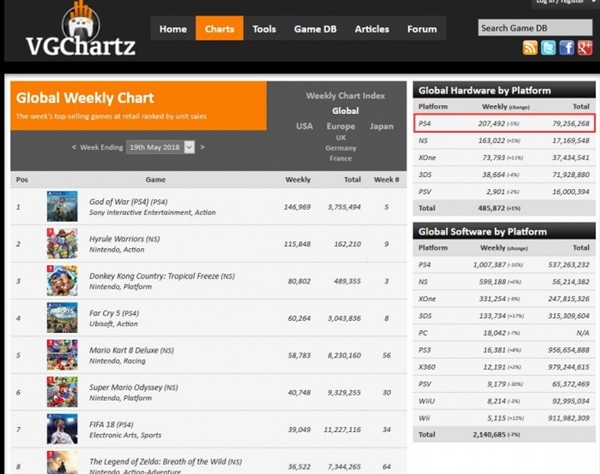Open Super Mario Odyssey cover thumbnail
The image size is (600, 474).
point(62,392)
